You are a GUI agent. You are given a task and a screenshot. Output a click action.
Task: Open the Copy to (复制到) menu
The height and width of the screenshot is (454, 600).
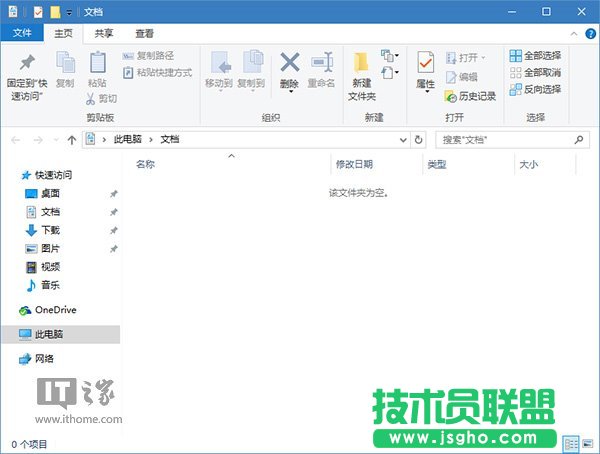click(x=251, y=70)
